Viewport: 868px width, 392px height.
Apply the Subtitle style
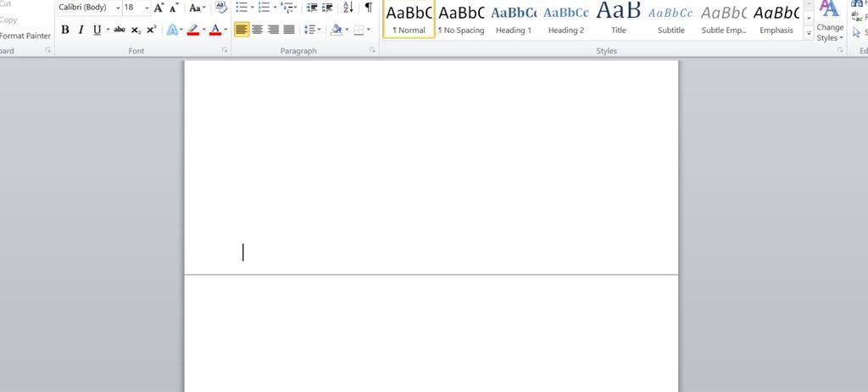pyautogui.click(x=671, y=19)
